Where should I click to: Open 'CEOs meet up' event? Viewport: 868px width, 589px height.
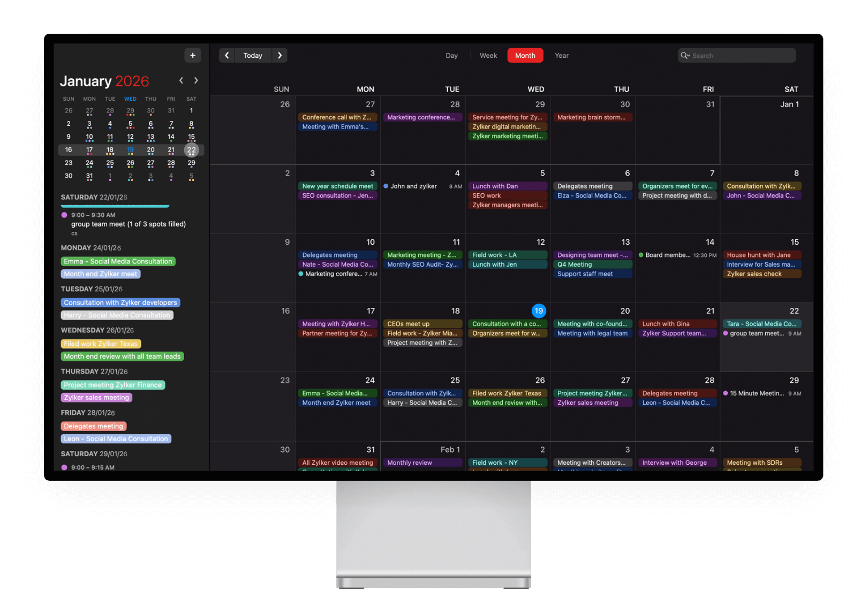pos(422,324)
